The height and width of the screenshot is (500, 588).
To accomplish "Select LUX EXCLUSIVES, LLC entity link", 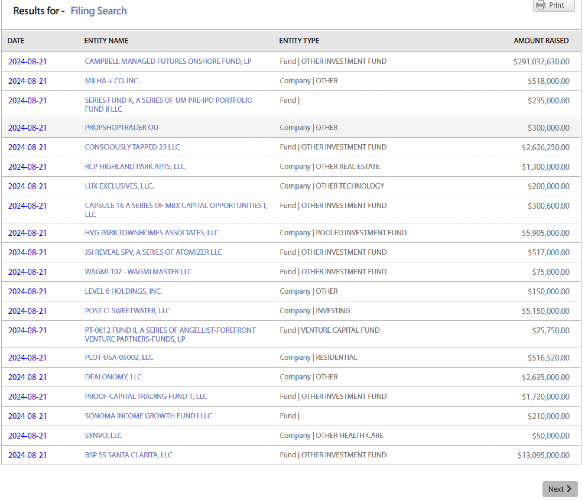I will click(119, 186).
